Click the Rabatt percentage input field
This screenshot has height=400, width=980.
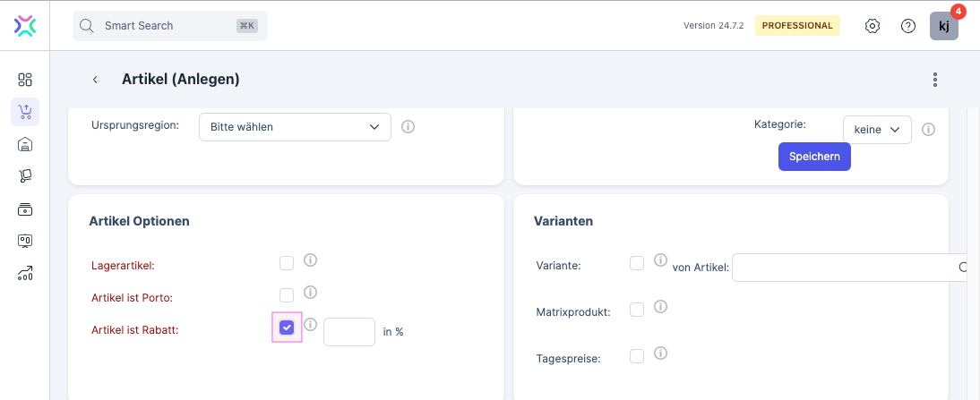point(348,332)
